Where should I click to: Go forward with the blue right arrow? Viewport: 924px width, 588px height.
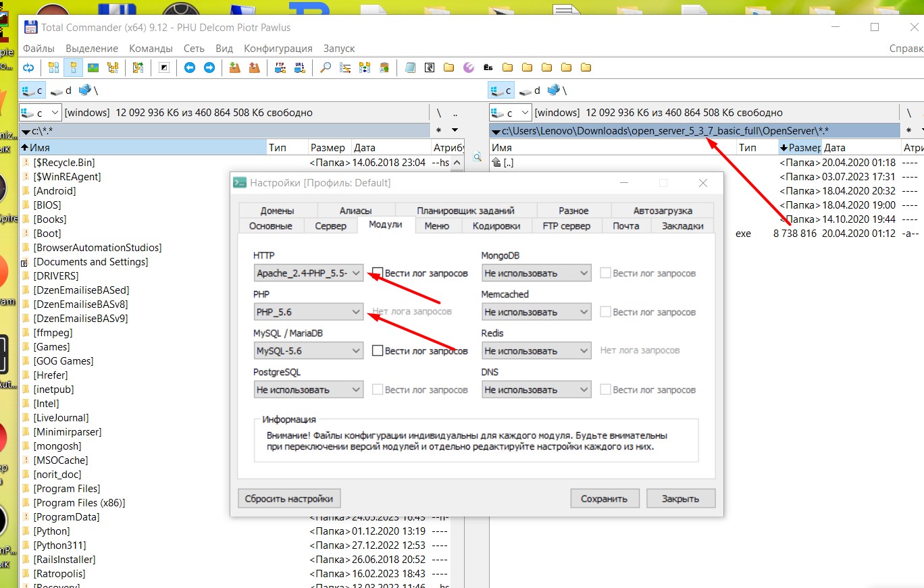point(209,68)
